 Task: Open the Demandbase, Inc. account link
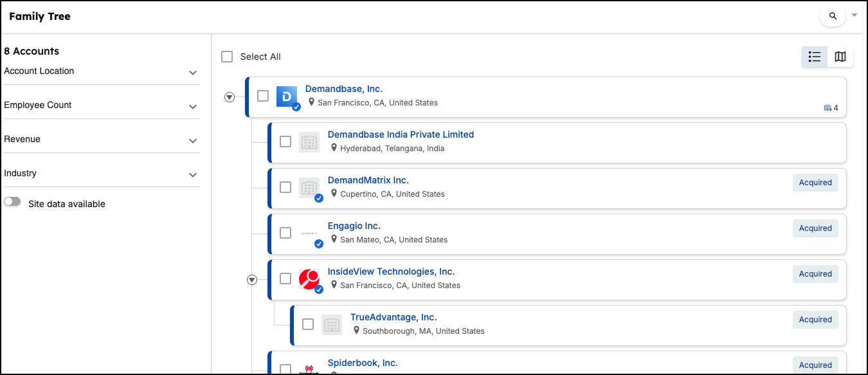click(x=344, y=89)
